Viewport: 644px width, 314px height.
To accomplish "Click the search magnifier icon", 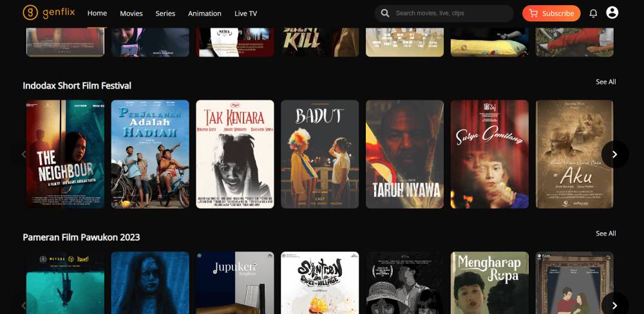I will pyautogui.click(x=385, y=13).
